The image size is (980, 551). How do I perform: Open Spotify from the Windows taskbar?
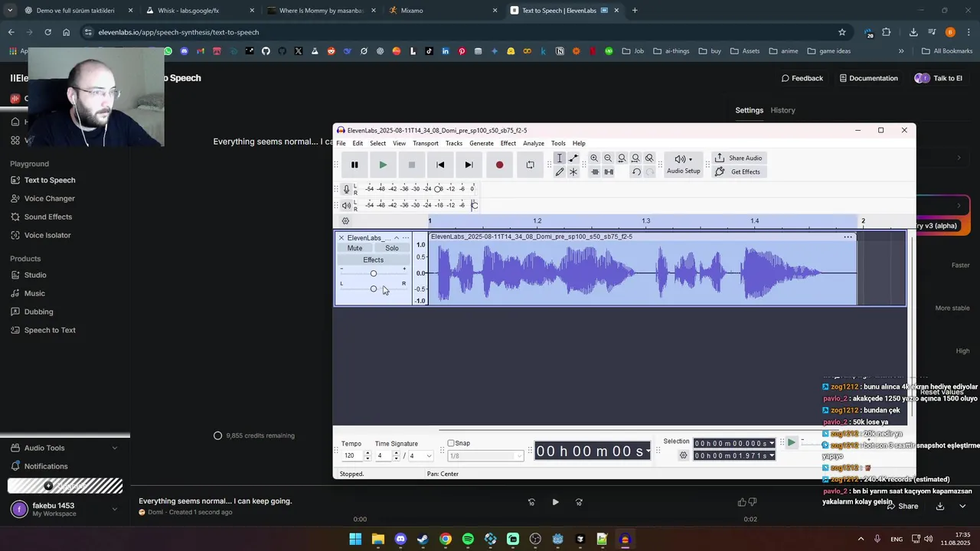(468, 540)
